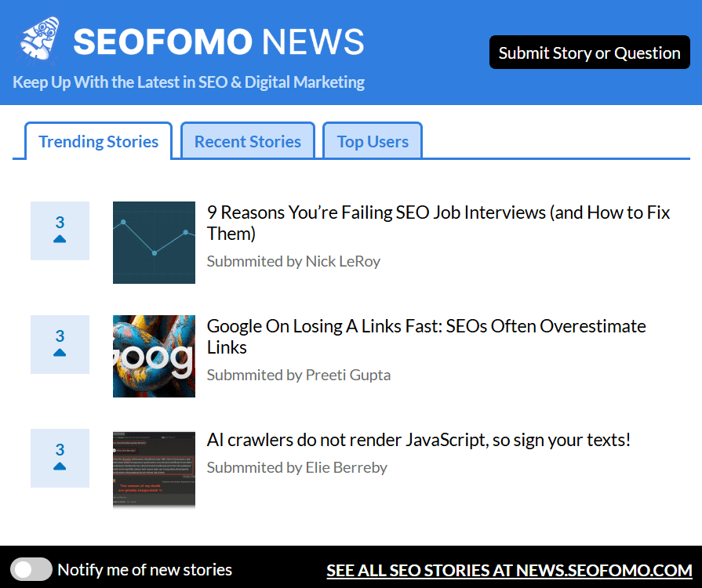Click Submmited by Preeti Gupta text

[299, 375]
